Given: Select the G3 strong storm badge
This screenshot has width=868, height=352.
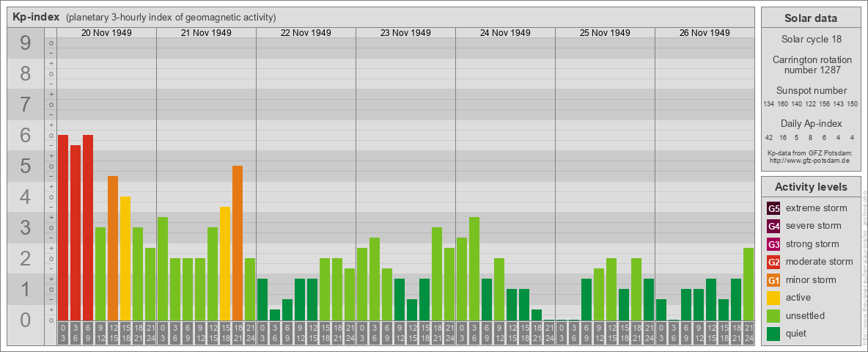Looking at the screenshot, I should pos(773,244).
